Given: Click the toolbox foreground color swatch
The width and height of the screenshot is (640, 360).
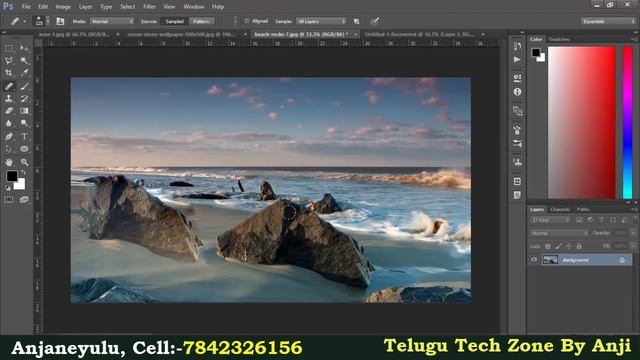Looking at the screenshot, I should (11, 176).
